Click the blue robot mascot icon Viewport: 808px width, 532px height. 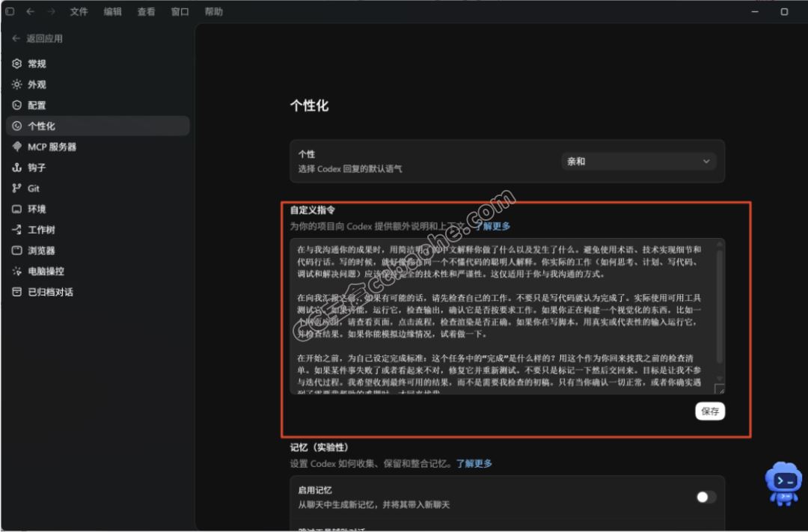(x=783, y=483)
